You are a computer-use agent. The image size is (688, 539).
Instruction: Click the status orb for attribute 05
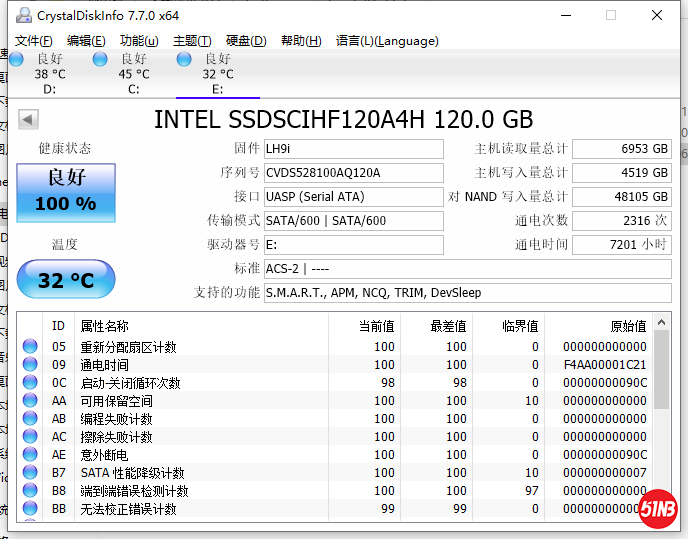(30, 347)
